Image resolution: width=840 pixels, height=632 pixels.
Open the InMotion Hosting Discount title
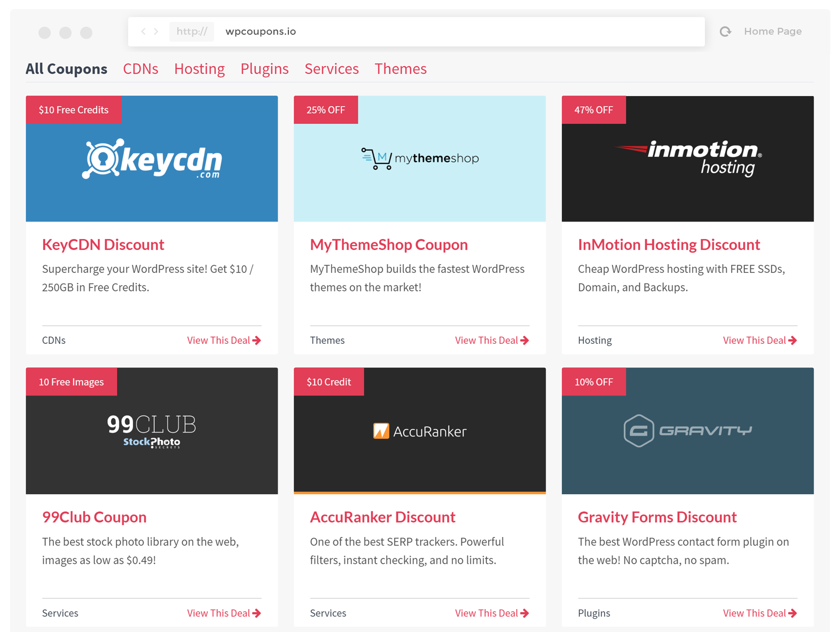(x=669, y=244)
